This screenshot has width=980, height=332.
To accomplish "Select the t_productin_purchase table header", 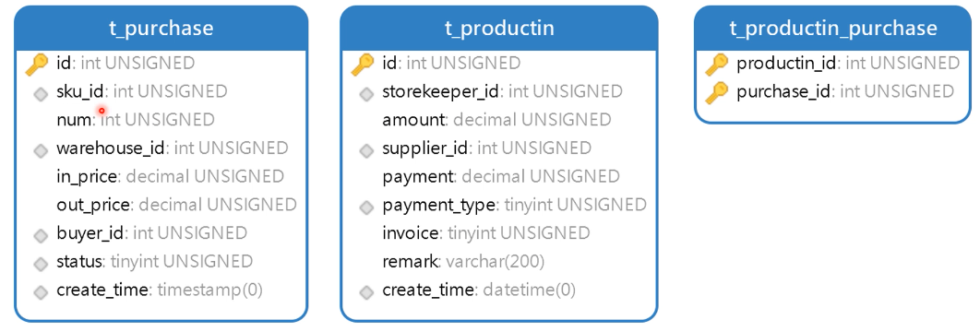I will (x=833, y=29).
